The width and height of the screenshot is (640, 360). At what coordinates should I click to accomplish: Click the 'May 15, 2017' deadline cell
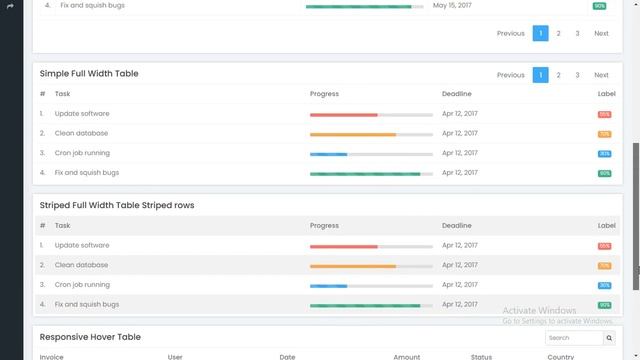point(452,5)
